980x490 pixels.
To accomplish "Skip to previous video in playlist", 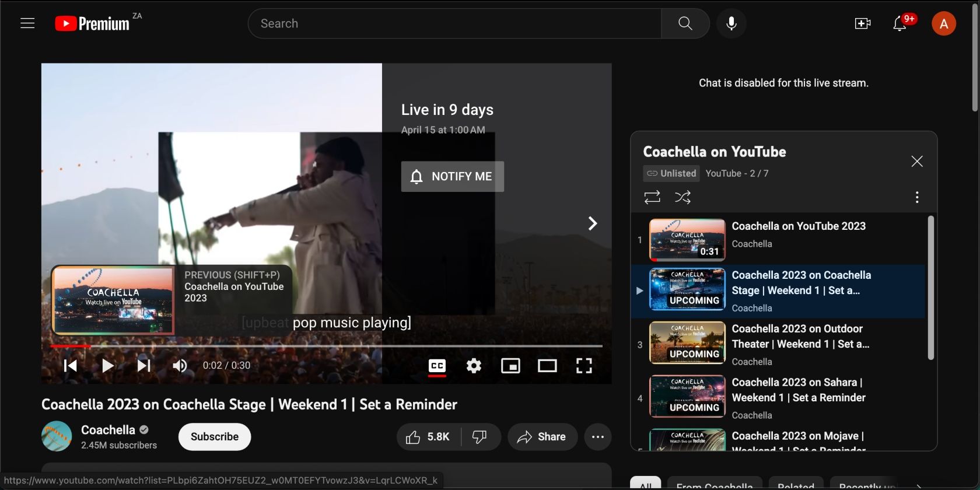I will [70, 366].
